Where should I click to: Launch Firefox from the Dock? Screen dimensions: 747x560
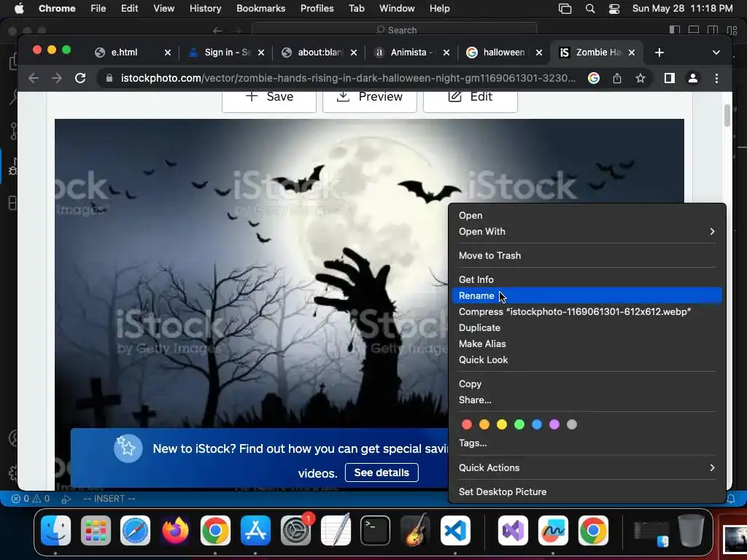point(175,530)
